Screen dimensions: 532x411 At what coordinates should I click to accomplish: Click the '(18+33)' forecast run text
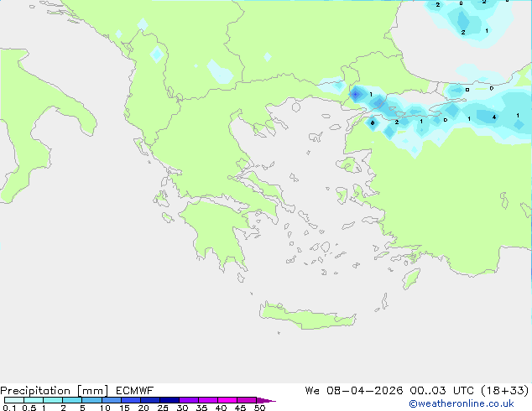click(x=505, y=391)
